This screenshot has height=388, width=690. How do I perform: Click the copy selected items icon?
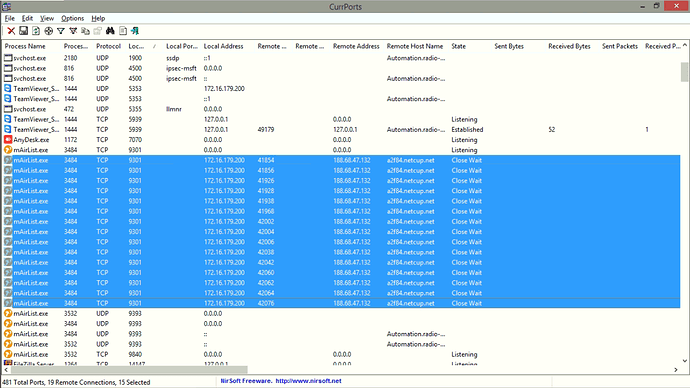85,31
